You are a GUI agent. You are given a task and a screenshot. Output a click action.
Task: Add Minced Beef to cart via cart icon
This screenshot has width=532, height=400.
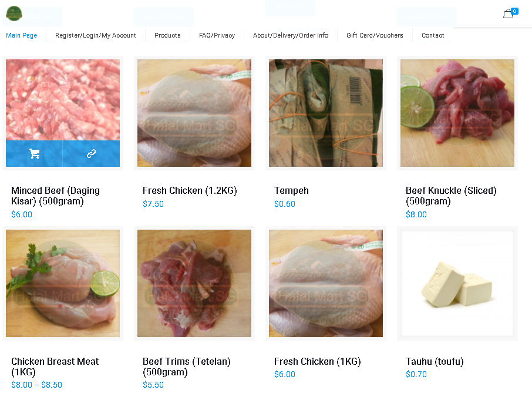click(34, 154)
